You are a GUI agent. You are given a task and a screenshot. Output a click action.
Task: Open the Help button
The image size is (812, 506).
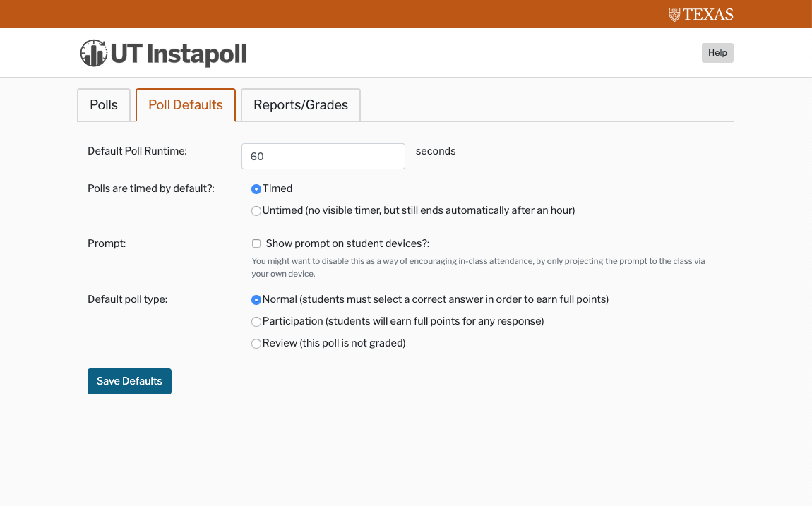point(717,53)
